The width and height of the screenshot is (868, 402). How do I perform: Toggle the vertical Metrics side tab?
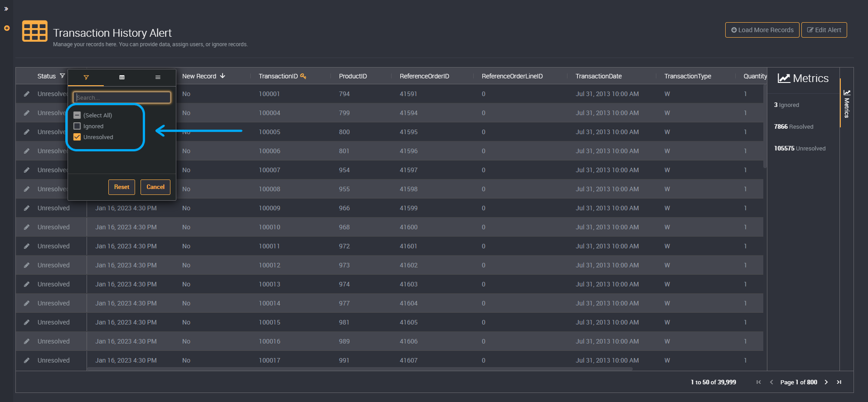pyautogui.click(x=846, y=104)
